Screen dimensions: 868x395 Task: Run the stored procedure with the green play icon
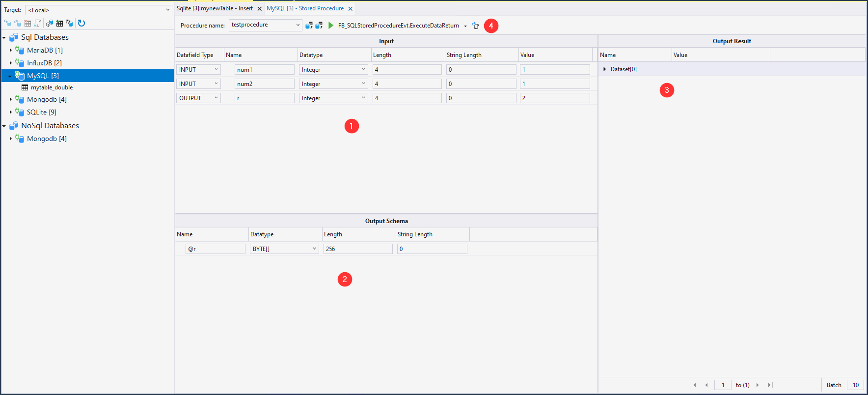pos(331,25)
